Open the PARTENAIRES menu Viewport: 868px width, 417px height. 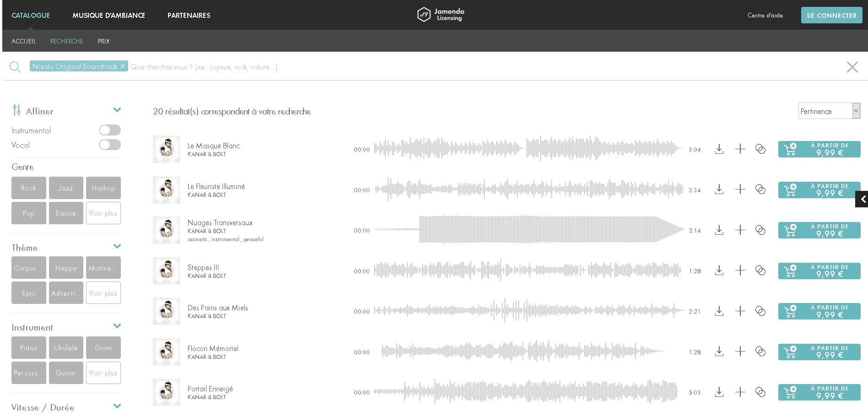[189, 15]
